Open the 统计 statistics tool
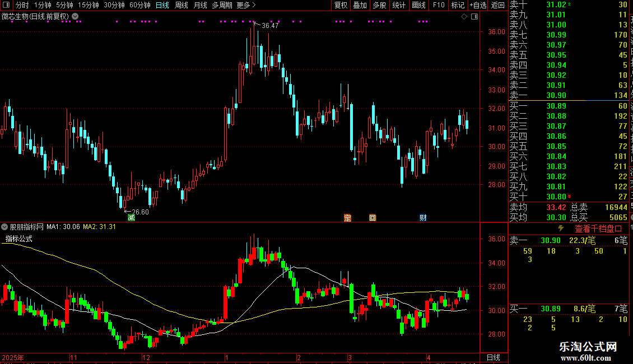This screenshot has height=364, width=633. click(399, 5)
